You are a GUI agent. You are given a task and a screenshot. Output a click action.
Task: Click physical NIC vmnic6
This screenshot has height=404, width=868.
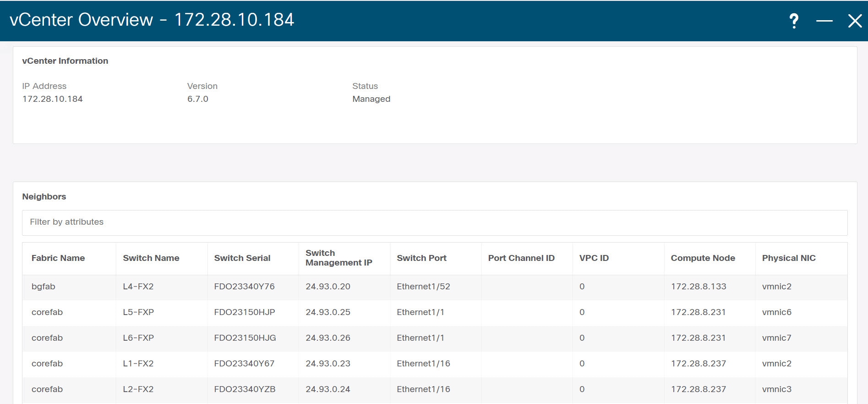click(x=777, y=312)
